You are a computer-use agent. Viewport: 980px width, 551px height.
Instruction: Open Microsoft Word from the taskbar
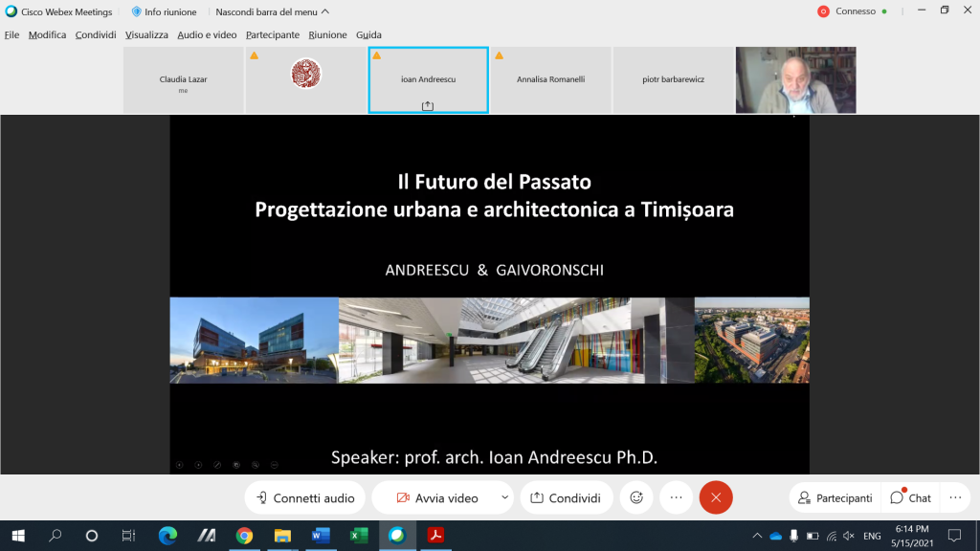click(321, 536)
